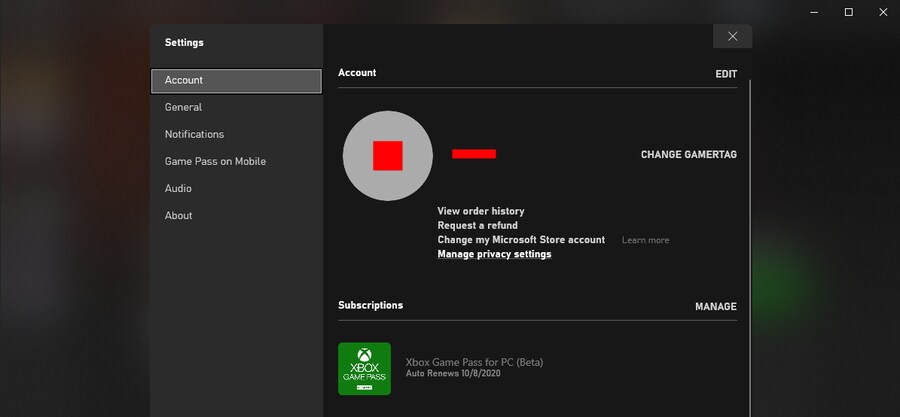This screenshot has height=417, width=900.
Task: Open Manage privacy settings link
Action: point(494,254)
